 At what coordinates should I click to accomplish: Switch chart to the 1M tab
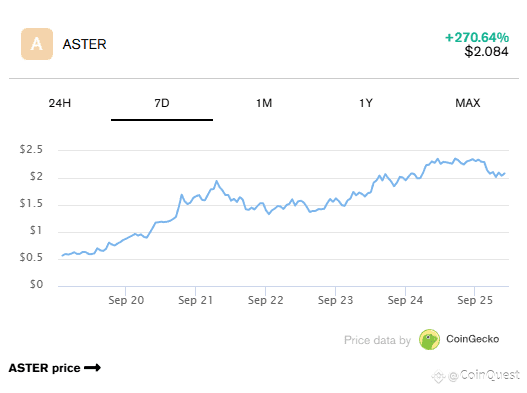click(x=264, y=103)
